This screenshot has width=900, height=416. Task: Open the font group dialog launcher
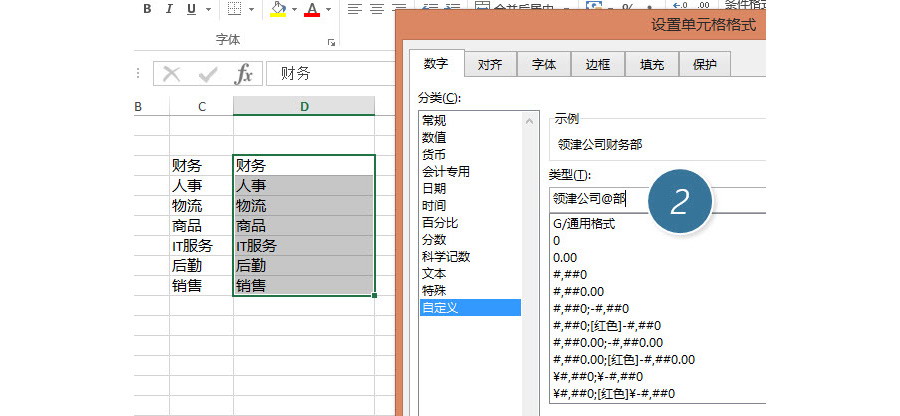pos(331,42)
